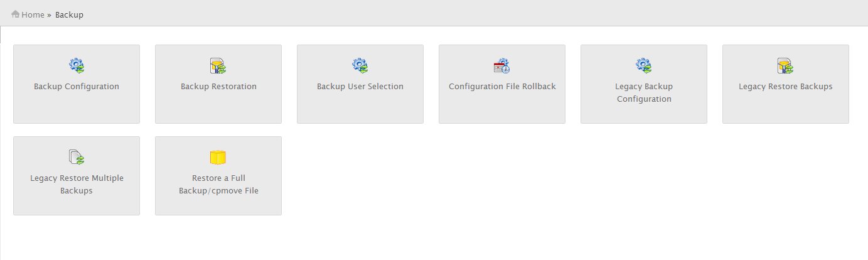Click the Legacy Backup Configuration gear icon

[x=644, y=65]
